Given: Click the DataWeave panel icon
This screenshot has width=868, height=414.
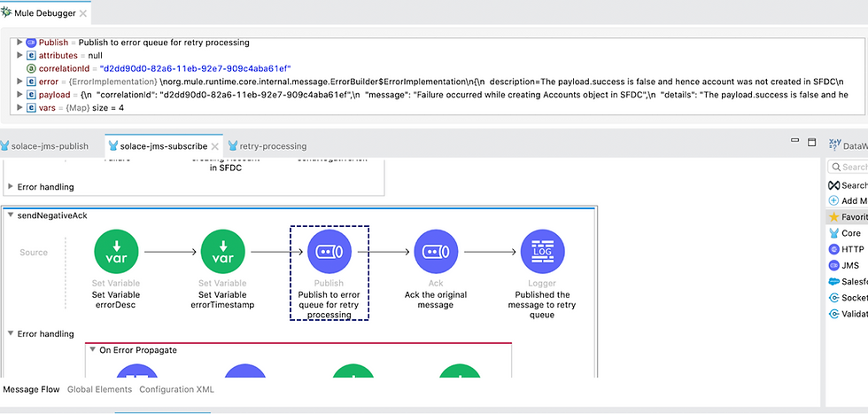Looking at the screenshot, I should 834,145.
